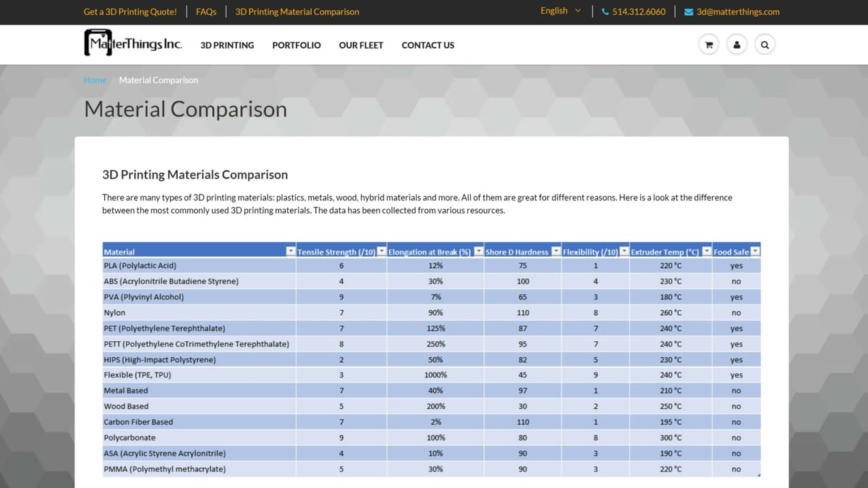Select PMMA (Polymethyl methacrylate) cell
The height and width of the screenshot is (488, 868).
(199, 469)
